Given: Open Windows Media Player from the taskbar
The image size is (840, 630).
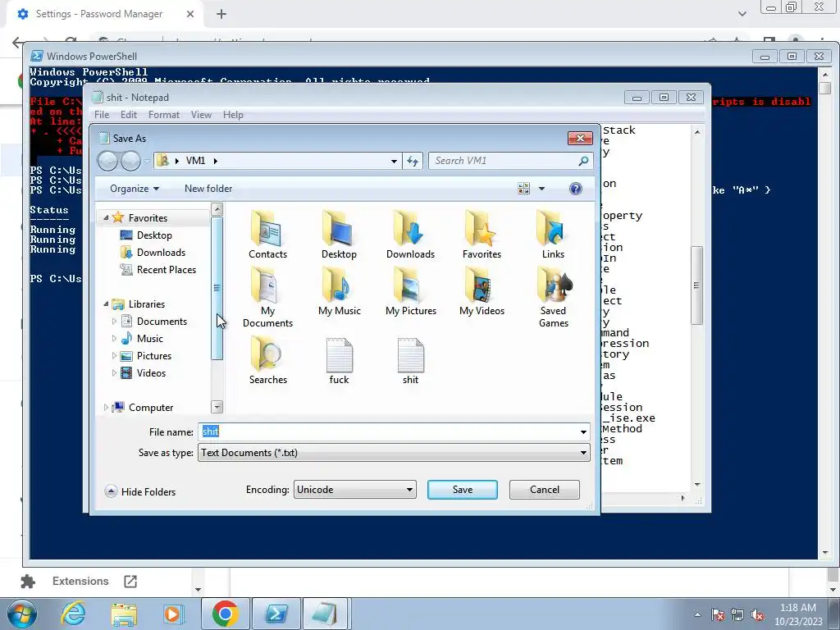Looking at the screenshot, I should tap(172, 614).
